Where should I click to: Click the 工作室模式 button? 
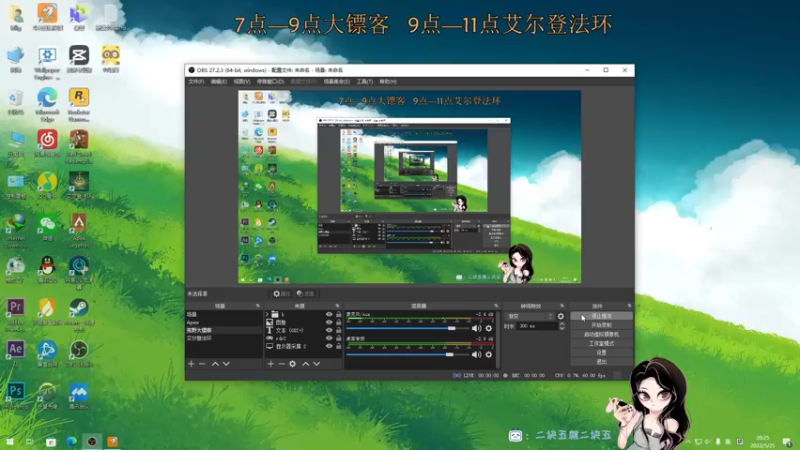pyautogui.click(x=602, y=344)
